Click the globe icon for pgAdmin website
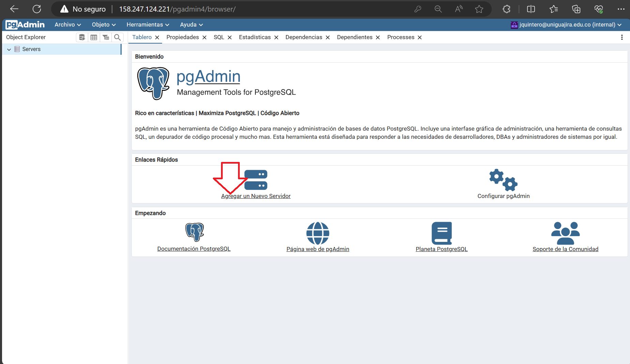The width and height of the screenshot is (630, 364). [318, 233]
